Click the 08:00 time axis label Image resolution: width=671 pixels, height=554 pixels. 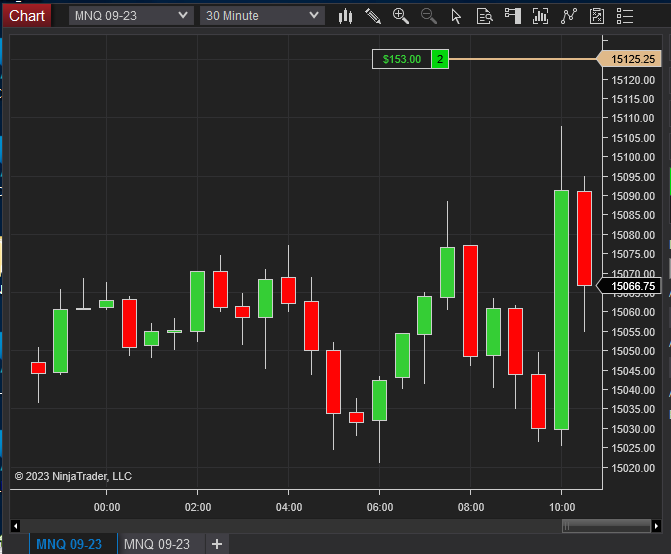tap(471, 507)
